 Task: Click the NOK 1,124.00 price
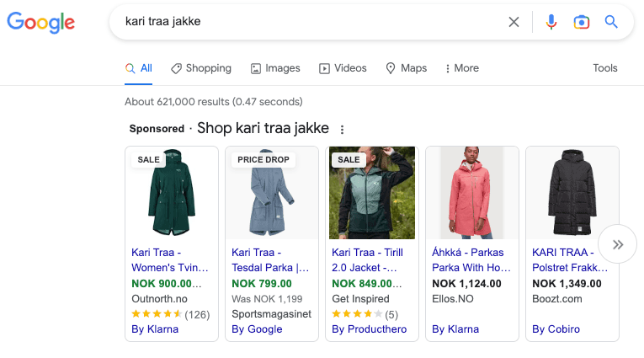(x=466, y=284)
